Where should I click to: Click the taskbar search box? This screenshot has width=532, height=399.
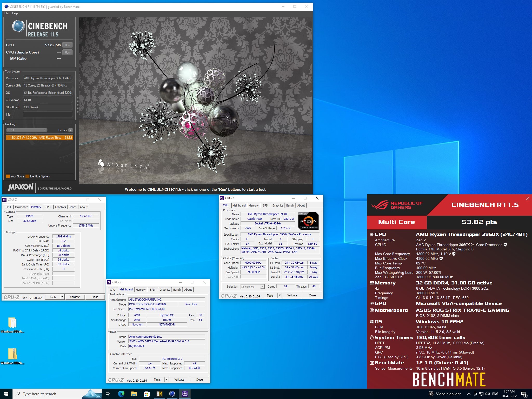click(57, 394)
